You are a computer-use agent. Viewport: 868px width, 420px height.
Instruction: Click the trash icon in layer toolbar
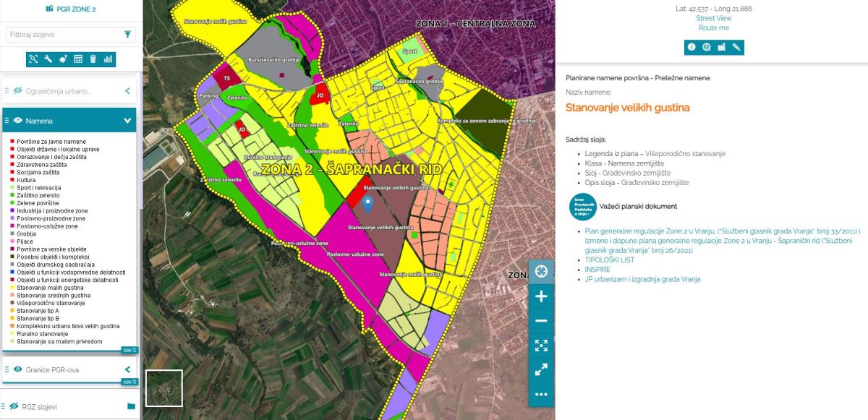pyautogui.click(x=93, y=59)
